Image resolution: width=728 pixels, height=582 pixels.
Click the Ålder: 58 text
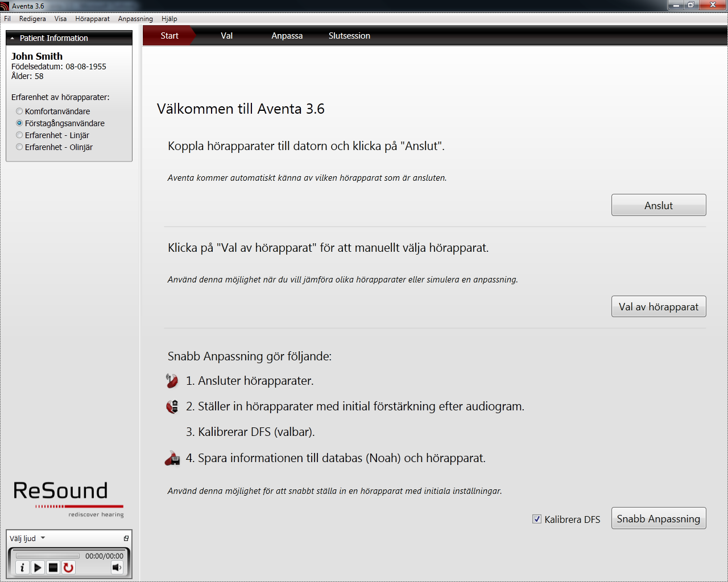[27, 76]
